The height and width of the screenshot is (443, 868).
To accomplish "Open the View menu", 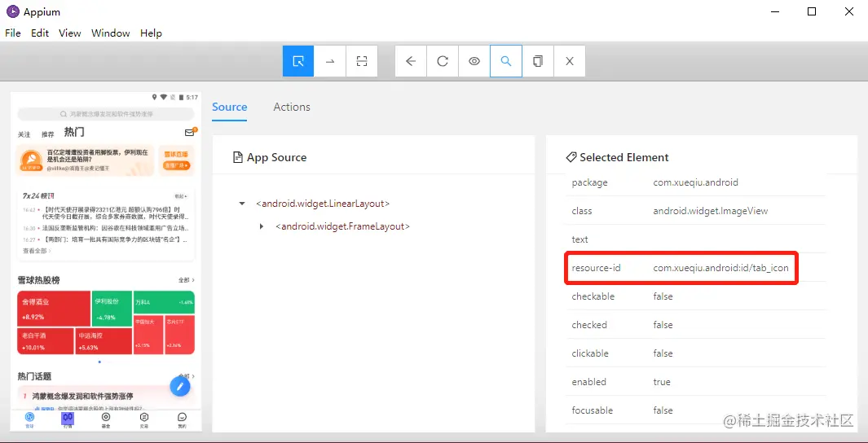I will pyautogui.click(x=70, y=33).
